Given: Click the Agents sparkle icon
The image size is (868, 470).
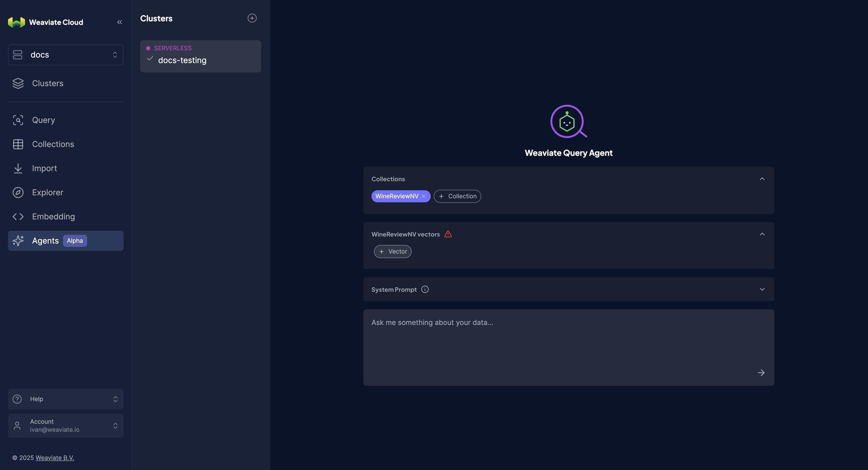Looking at the screenshot, I should pos(18,240).
